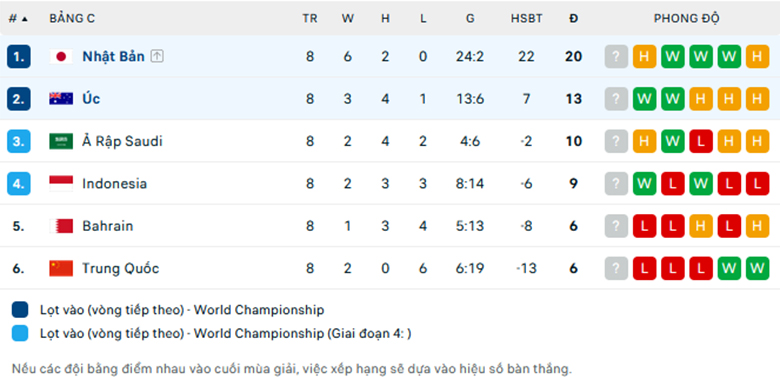Sort standings by the Đ points header

tap(574, 19)
